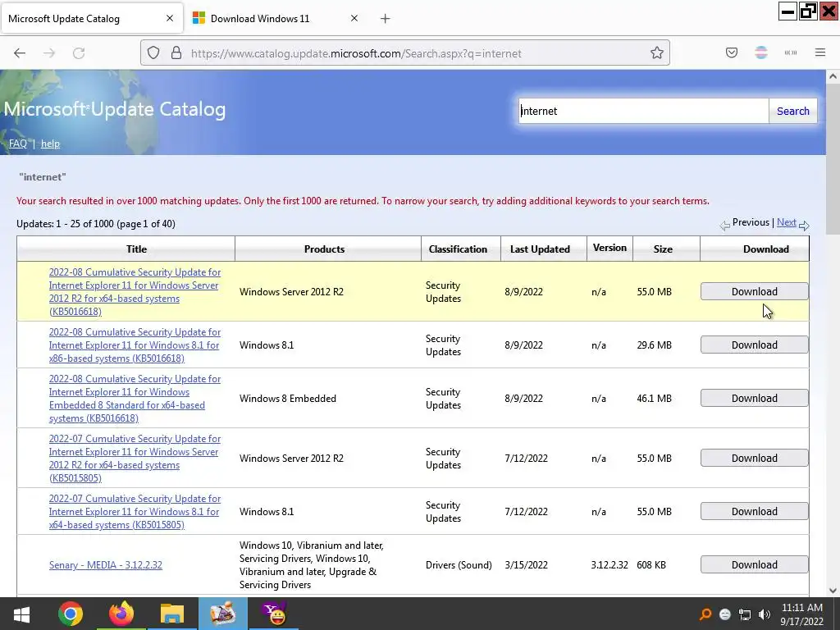Go to Next results page link

coord(787,222)
